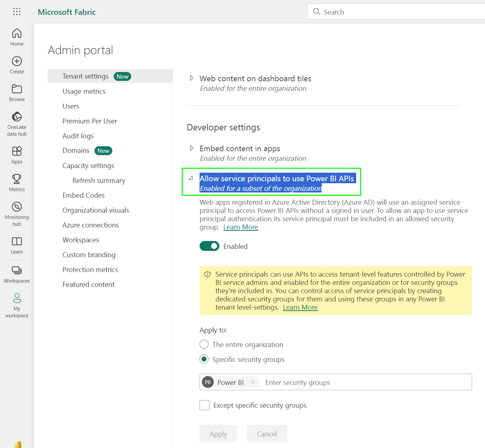The image size is (485, 448).
Task: Select The entire organization radio button
Action: click(x=204, y=344)
